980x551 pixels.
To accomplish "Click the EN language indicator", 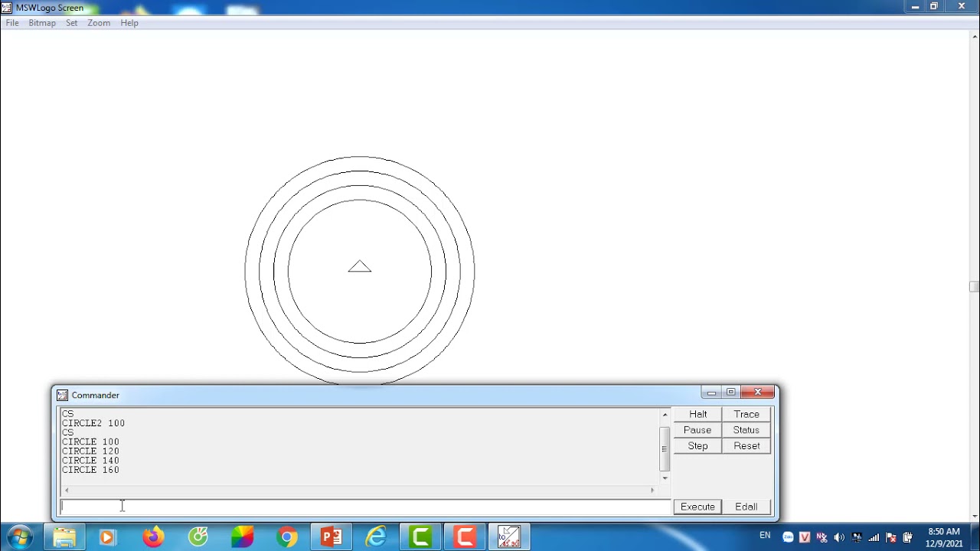I will tap(765, 535).
